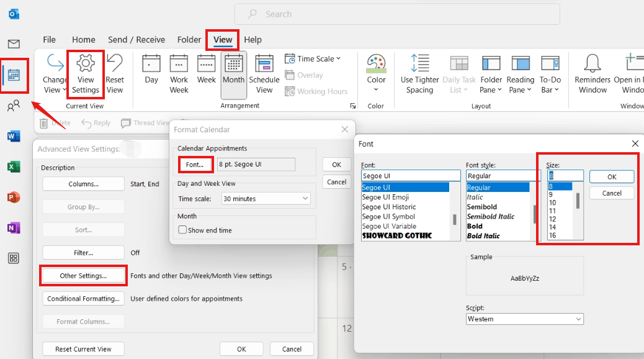
Task: Open More Apps grid in sidebar
Action: tap(14, 258)
